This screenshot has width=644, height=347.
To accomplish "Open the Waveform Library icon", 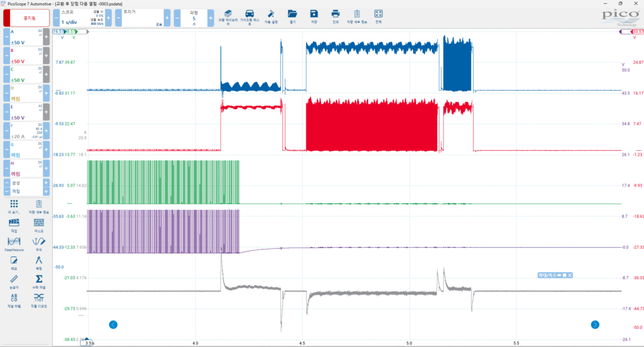I will [228, 16].
